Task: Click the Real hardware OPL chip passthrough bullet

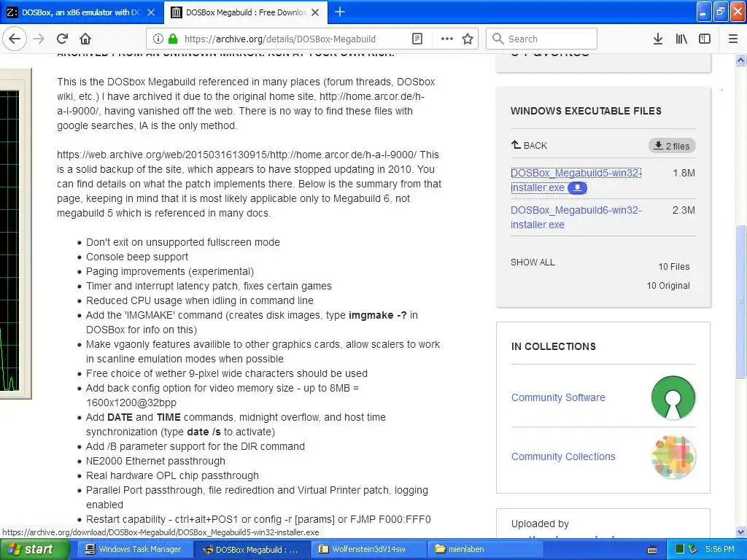Action: tap(172, 475)
